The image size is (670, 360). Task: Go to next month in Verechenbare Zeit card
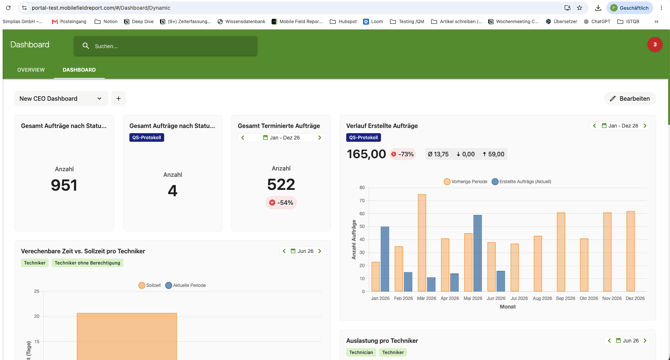[x=319, y=251]
